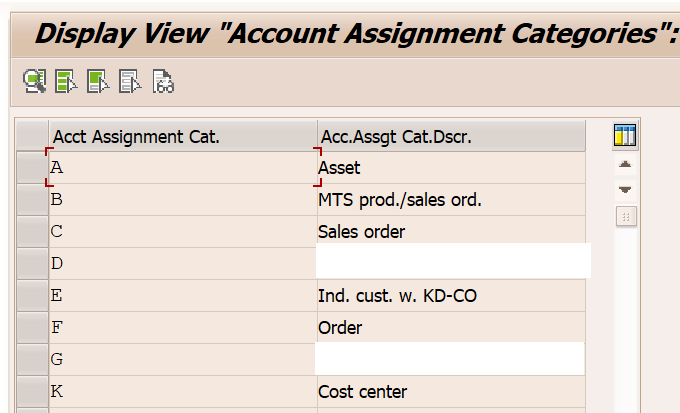This screenshot has width=680, height=413.
Task: Click the Acct Assignment Cat. column header
Action: pyautogui.click(x=180, y=136)
